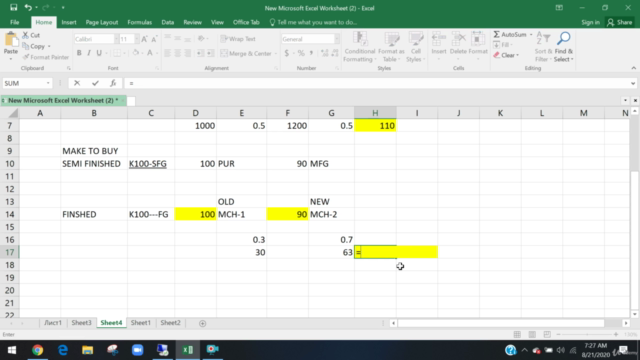Screen dimensions: 640x360
Task: Activate Format Painter
Action: tap(46, 57)
